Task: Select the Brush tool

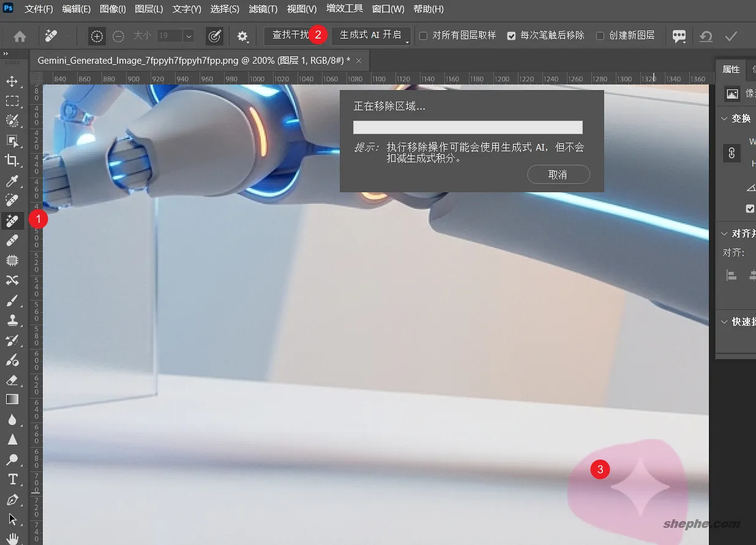Action: point(13,300)
